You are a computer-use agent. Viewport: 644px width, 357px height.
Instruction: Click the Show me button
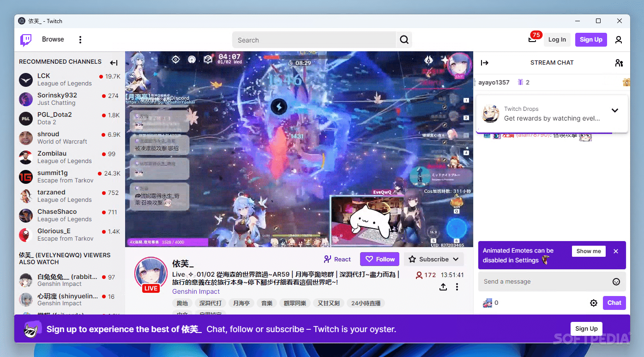[x=589, y=251]
